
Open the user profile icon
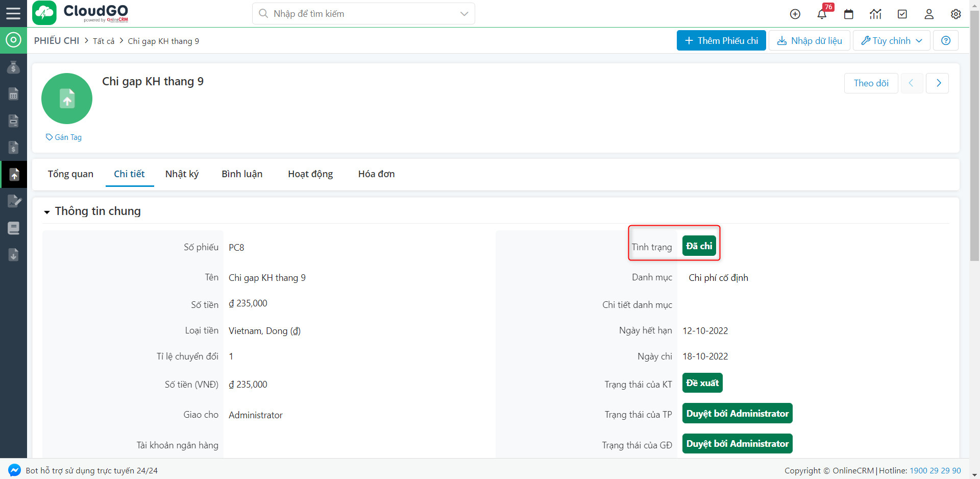click(929, 14)
